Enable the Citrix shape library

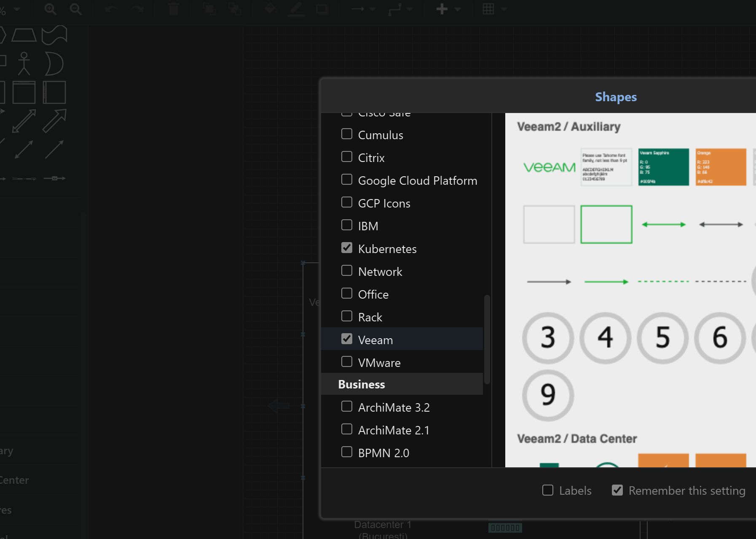(347, 157)
